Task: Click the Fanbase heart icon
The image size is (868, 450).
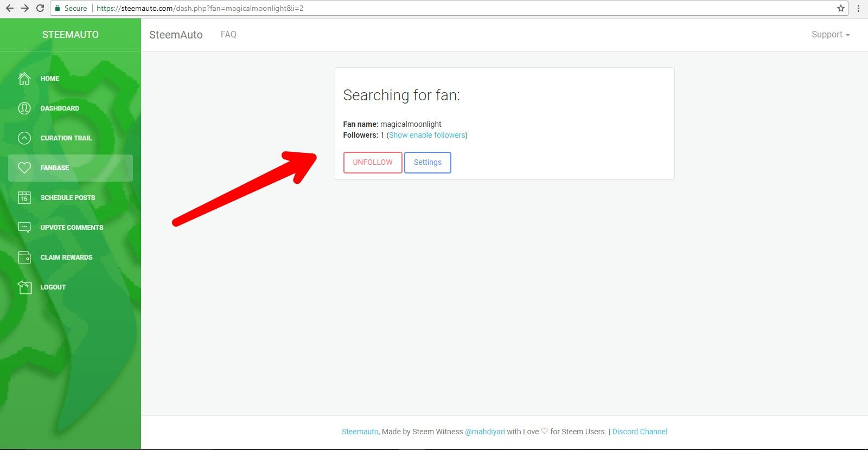Action: (24, 168)
